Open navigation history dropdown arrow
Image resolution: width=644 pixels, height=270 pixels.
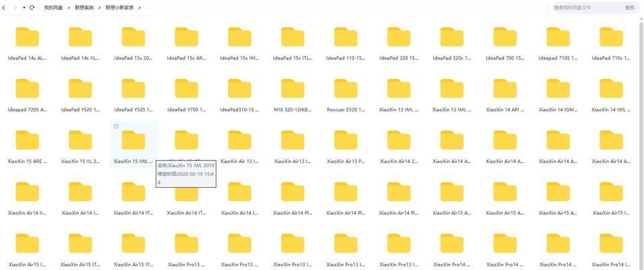(x=24, y=8)
